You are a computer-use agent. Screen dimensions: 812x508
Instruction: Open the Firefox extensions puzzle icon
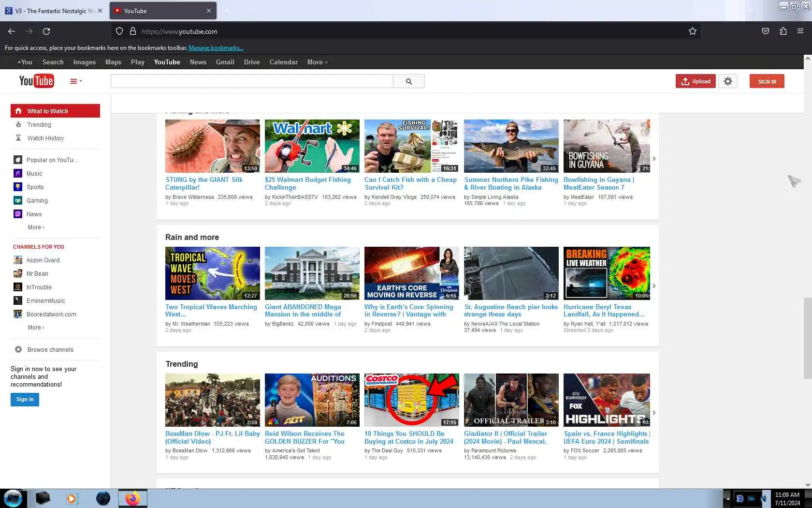coord(783,31)
